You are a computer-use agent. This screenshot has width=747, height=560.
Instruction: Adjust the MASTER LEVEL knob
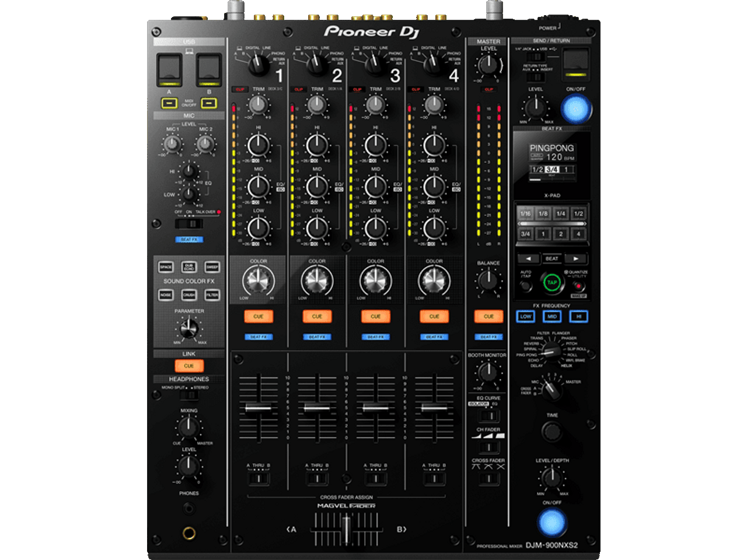pos(488,65)
